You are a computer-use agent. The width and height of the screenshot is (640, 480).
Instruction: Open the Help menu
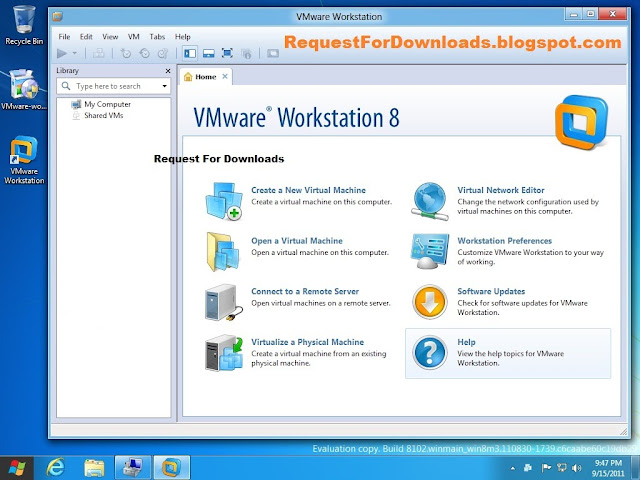[x=182, y=37]
